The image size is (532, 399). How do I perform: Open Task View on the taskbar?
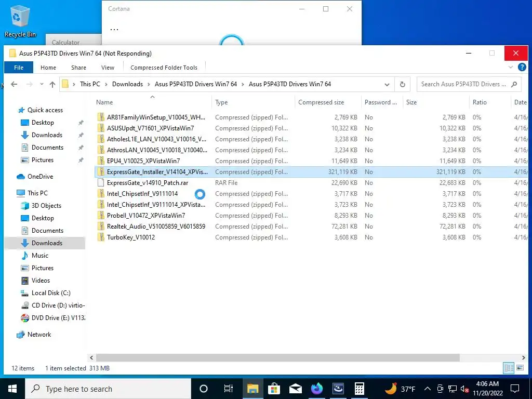pos(229,389)
